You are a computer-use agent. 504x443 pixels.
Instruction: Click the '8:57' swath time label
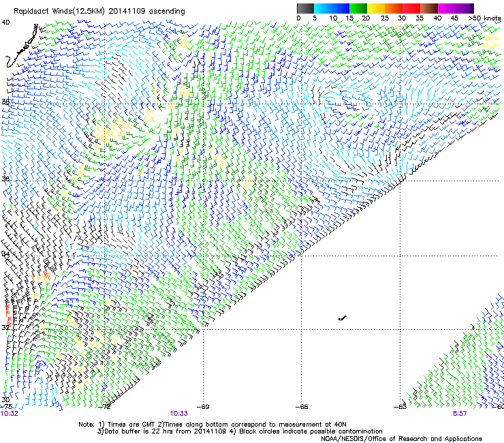coord(460,414)
